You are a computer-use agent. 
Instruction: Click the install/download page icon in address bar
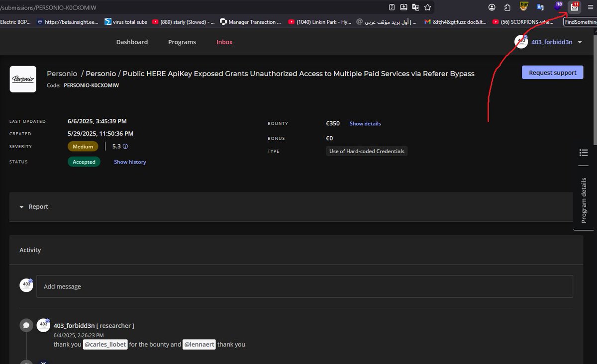point(403,7)
